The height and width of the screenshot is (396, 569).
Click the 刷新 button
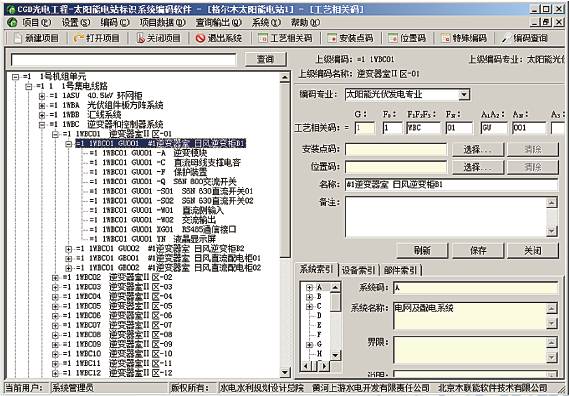point(422,250)
